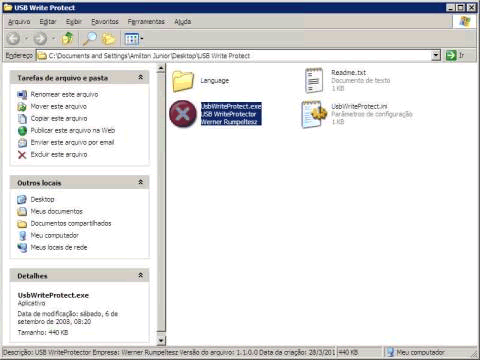Viewport: 480px width, 360px height.
Task: Open the Arquivo menu
Action: tap(19, 22)
